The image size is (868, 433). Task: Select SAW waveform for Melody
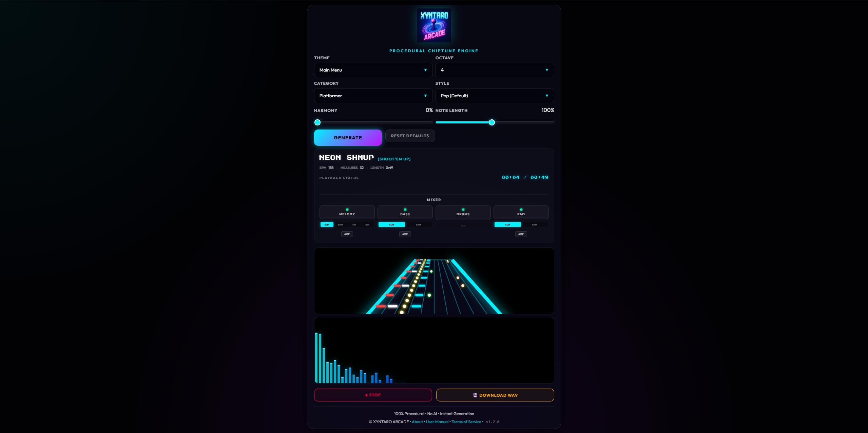[x=340, y=224]
